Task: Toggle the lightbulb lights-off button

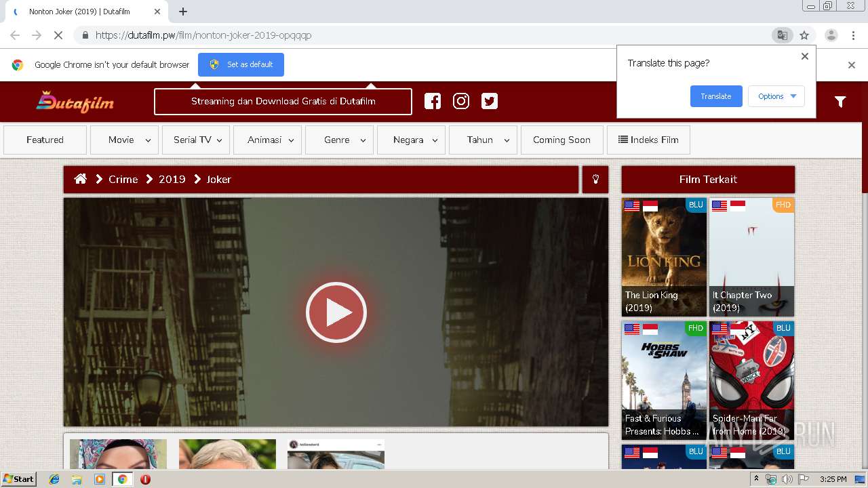Action: tap(595, 180)
